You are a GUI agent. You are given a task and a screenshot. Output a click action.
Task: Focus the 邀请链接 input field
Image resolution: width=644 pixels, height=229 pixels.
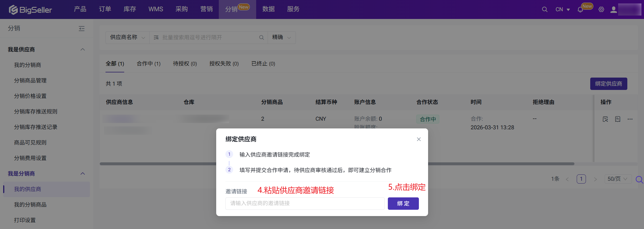click(305, 203)
